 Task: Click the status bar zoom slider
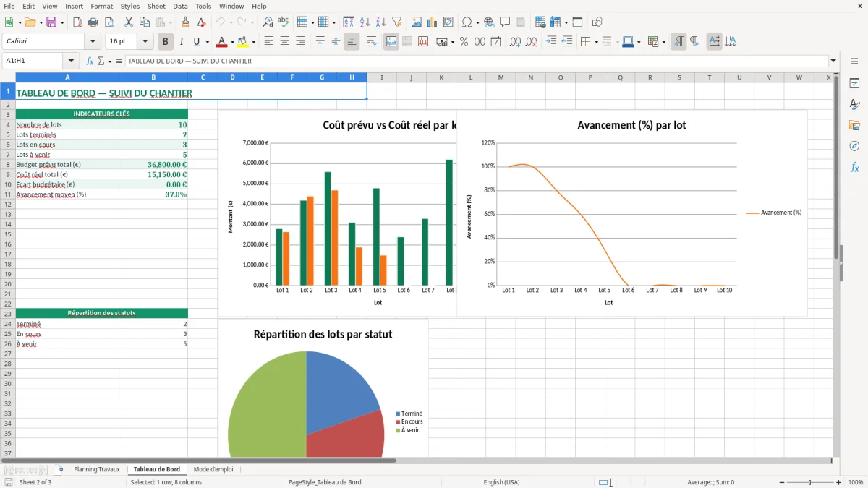point(809,482)
